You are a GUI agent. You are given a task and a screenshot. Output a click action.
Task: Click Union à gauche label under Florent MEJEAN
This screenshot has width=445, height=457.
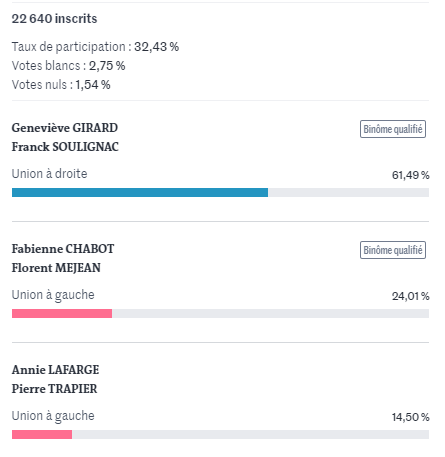(x=53, y=295)
